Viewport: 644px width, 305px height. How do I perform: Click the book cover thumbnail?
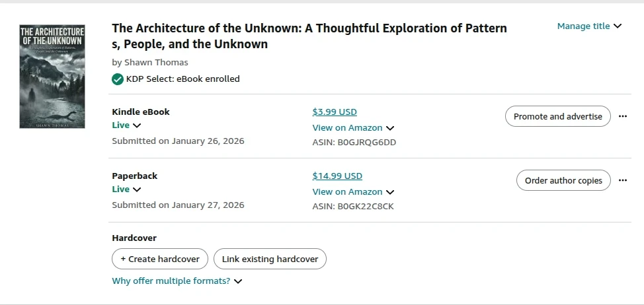52,77
